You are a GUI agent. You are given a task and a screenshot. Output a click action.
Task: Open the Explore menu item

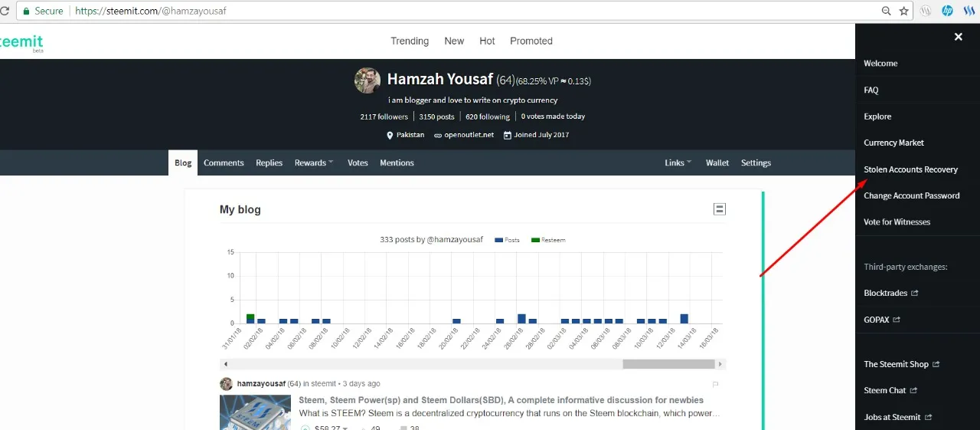(x=877, y=117)
